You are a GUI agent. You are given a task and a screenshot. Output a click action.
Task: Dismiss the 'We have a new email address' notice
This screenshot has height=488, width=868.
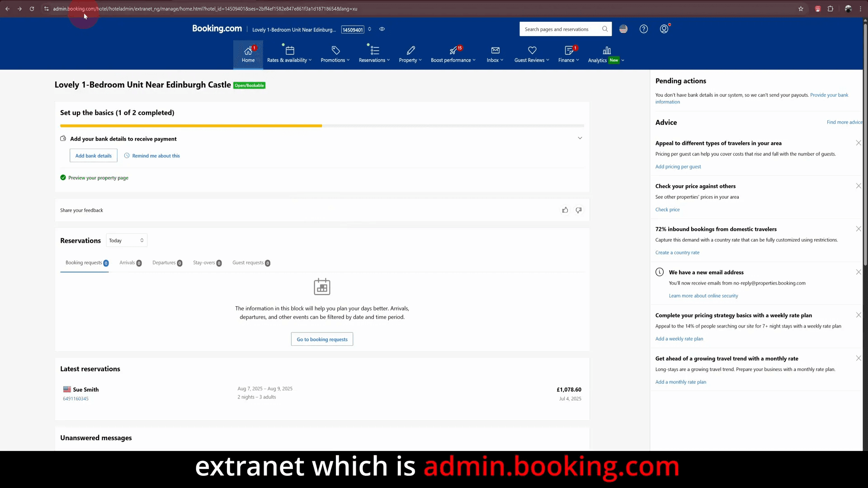coord(859,272)
